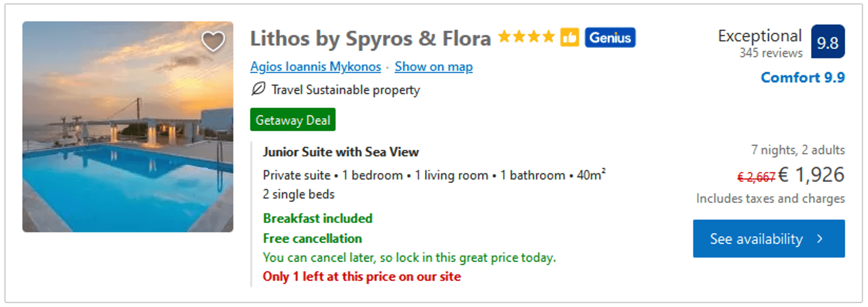
Task: Click the crossed-out €2,667 original price
Action: [756, 177]
